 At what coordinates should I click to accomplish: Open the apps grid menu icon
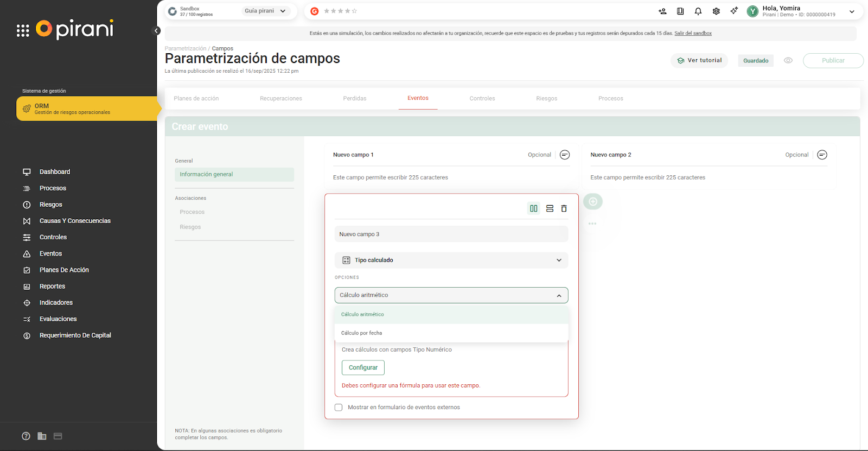click(23, 30)
